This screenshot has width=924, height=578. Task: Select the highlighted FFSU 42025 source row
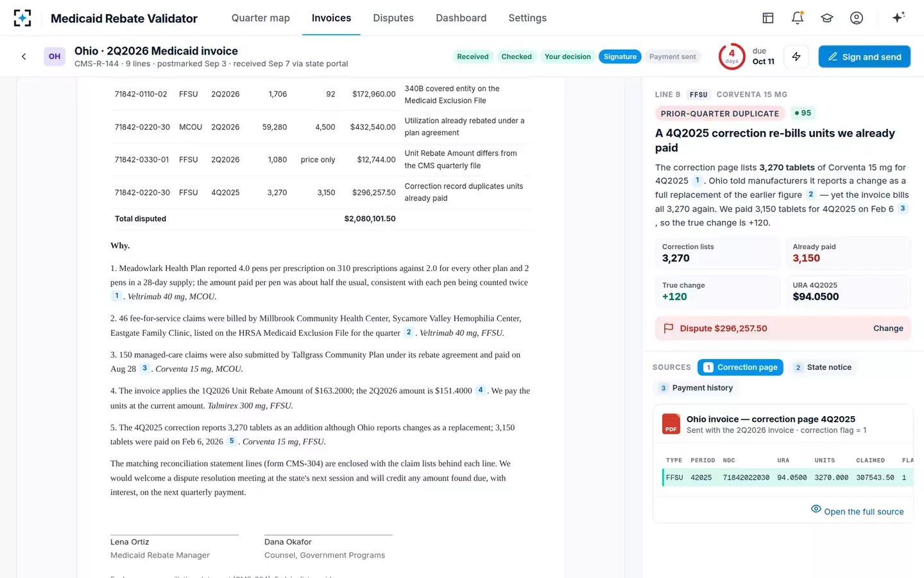point(787,478)
